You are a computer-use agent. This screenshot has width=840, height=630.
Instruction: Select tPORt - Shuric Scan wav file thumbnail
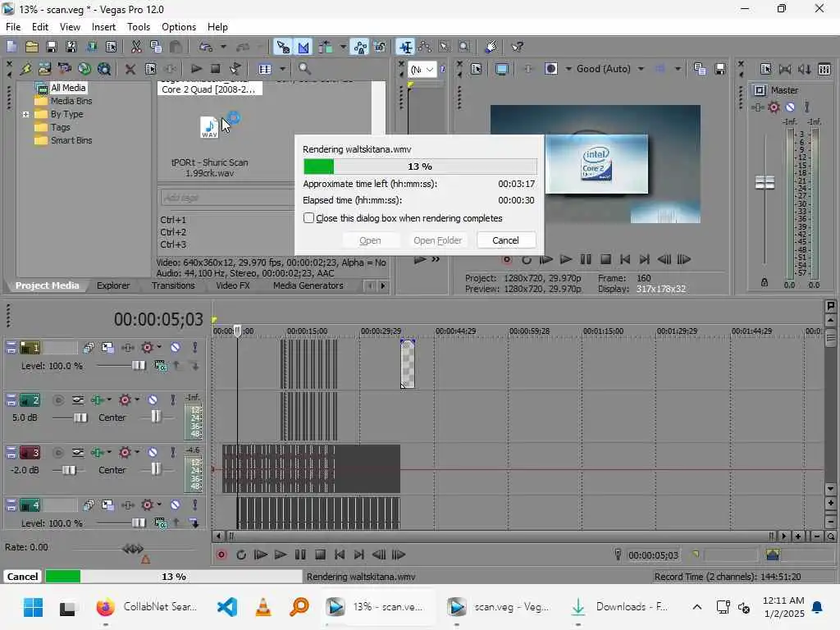pos(209,127)
